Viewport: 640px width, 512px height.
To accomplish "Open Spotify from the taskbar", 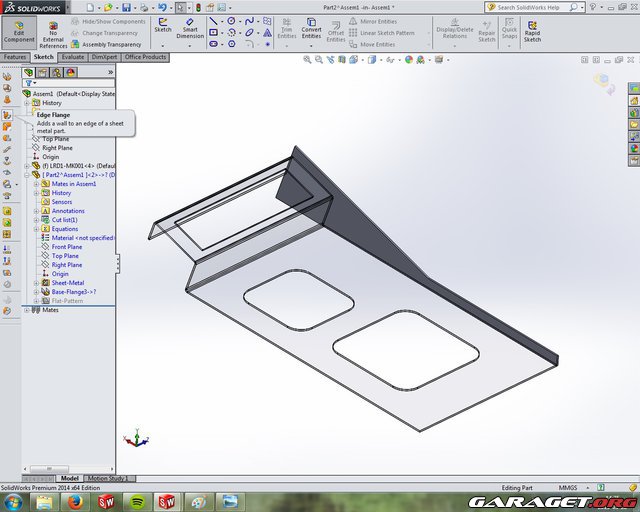I will pyautogui.click(x=137, y=501).
